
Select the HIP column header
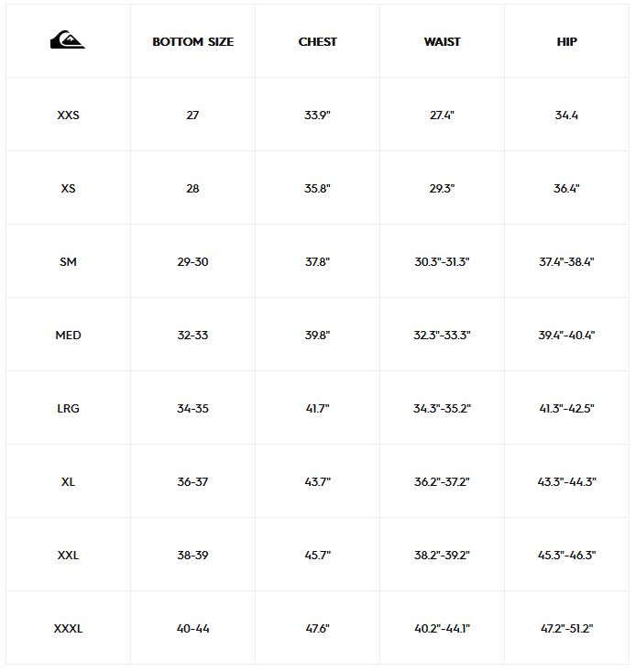coord(567,42)
